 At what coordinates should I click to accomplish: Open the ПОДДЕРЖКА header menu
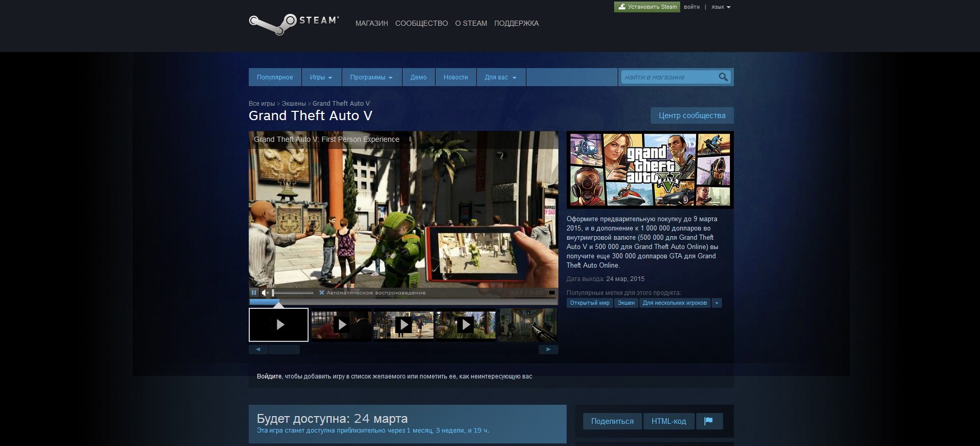tap(516, 23)
